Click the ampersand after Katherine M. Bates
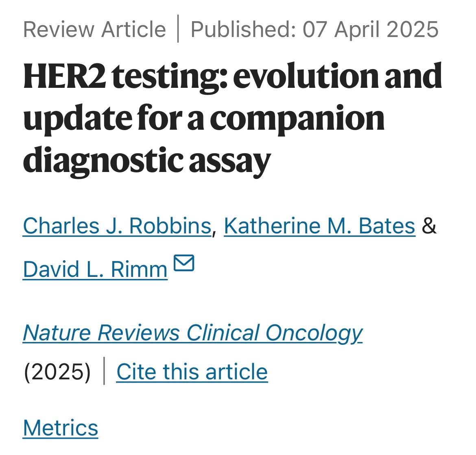The width and height of the screenshot is (476, 455). (429, 226)
